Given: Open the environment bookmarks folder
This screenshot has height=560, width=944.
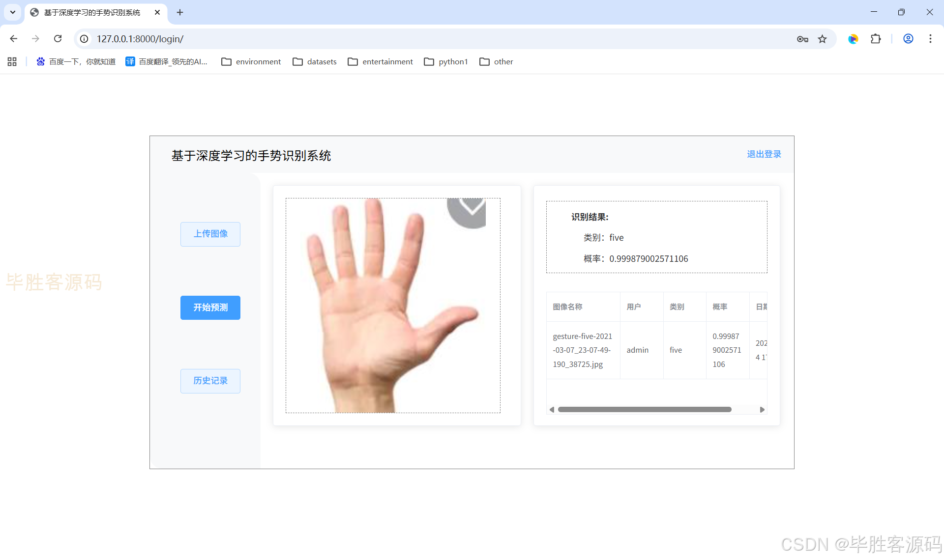Looking at the screenshot, I should click(251, 61).
